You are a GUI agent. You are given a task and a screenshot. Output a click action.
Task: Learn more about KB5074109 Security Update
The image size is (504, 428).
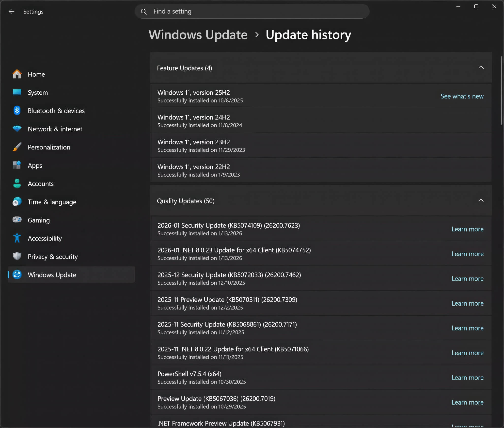[x=467, y=229]
